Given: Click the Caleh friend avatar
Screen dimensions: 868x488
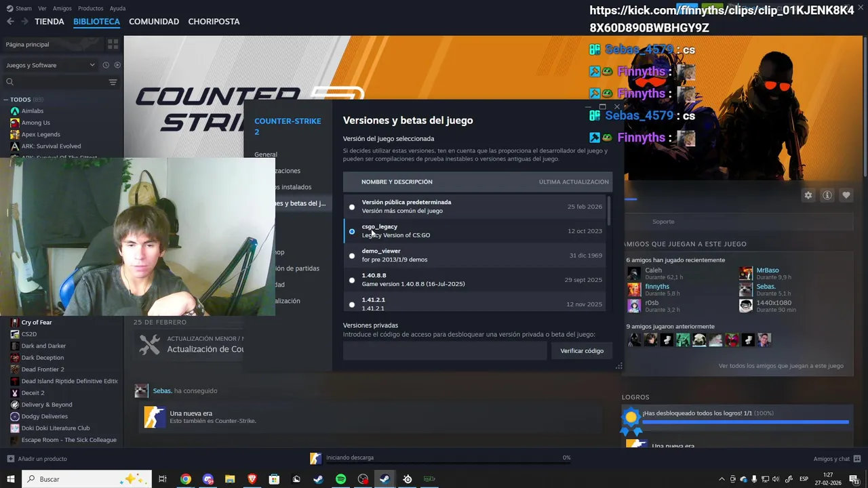Looking at the screenshot, I should (634, 273).
